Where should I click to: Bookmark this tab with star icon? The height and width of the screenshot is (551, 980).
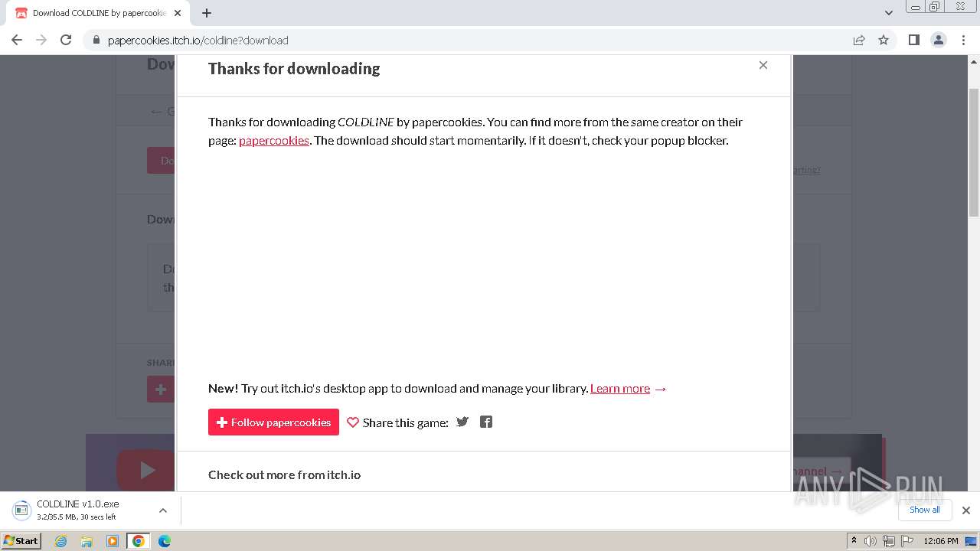(884, 40)
